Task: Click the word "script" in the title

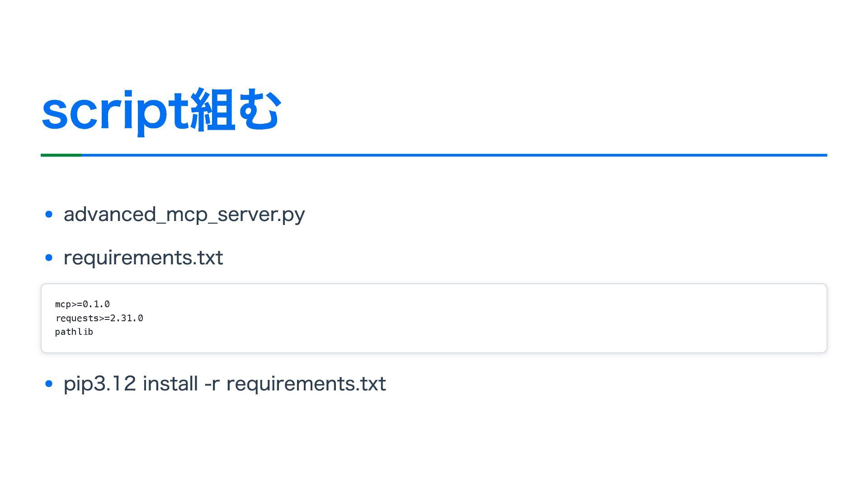Action: point(115,111)
